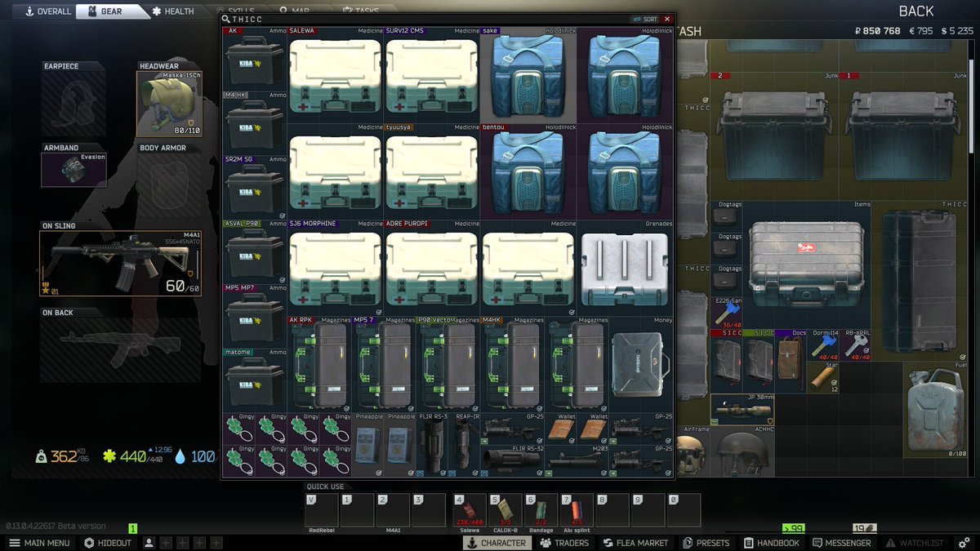Viewport: 980px width, 551px height.
Task: Select the M4A1 rifle on sling
Action: [120, 264]
